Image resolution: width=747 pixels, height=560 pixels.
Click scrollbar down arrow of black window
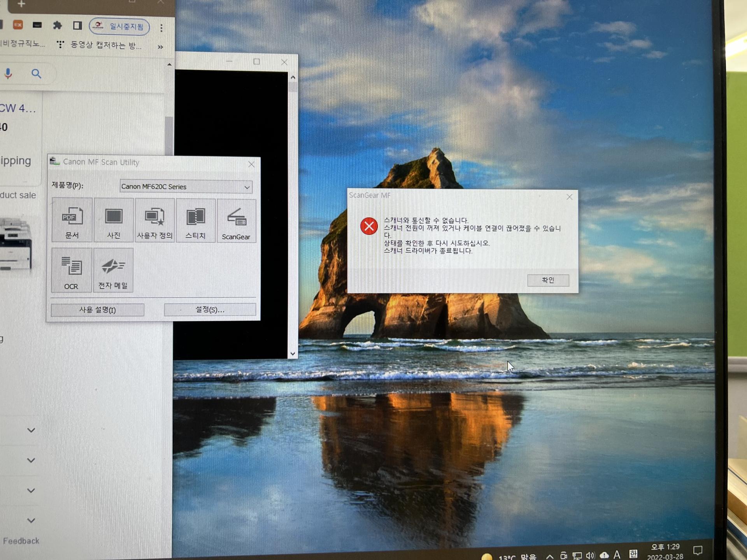pyautogui.click(x=293, y=353)
